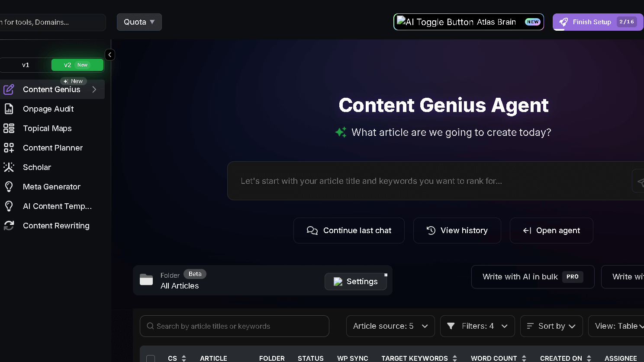
Task: Select the Meta Generator tool
Action: coord(52,186)
